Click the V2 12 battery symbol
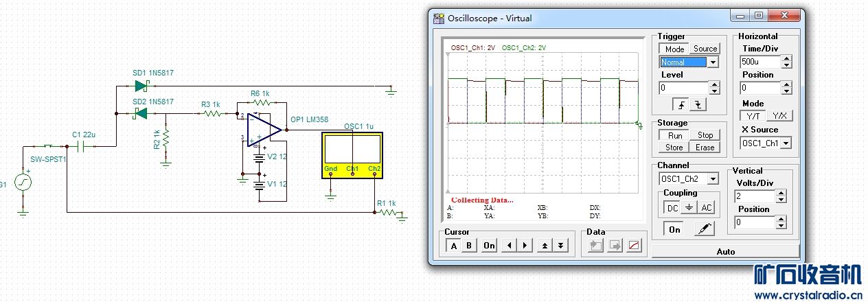The image size is (868, 304). pyautogui.click(x=260, y=156)
